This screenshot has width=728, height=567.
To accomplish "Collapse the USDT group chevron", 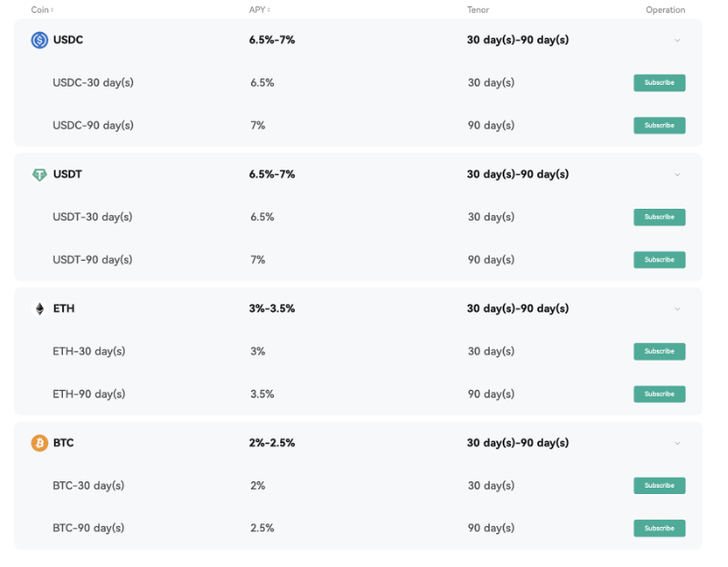I will (677, 174).
